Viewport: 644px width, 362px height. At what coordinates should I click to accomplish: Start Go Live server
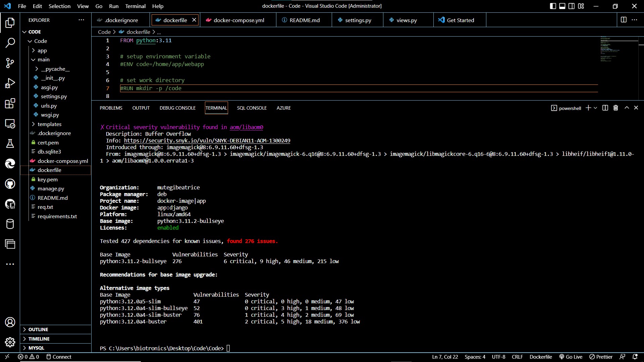(571, 357)
